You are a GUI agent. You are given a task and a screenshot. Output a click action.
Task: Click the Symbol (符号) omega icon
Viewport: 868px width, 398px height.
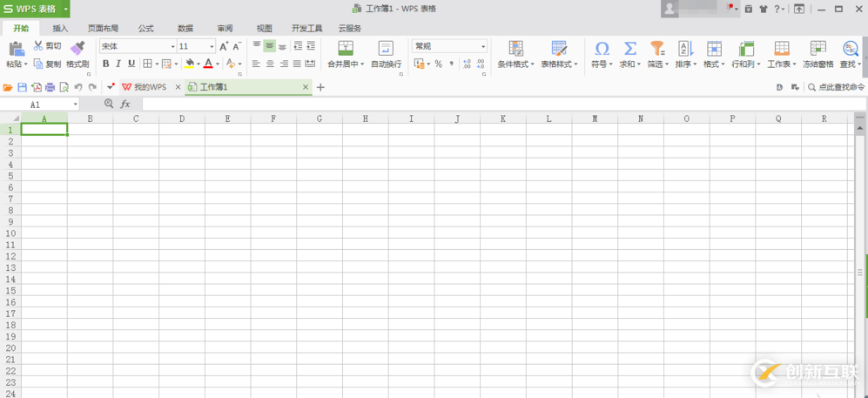602,49
